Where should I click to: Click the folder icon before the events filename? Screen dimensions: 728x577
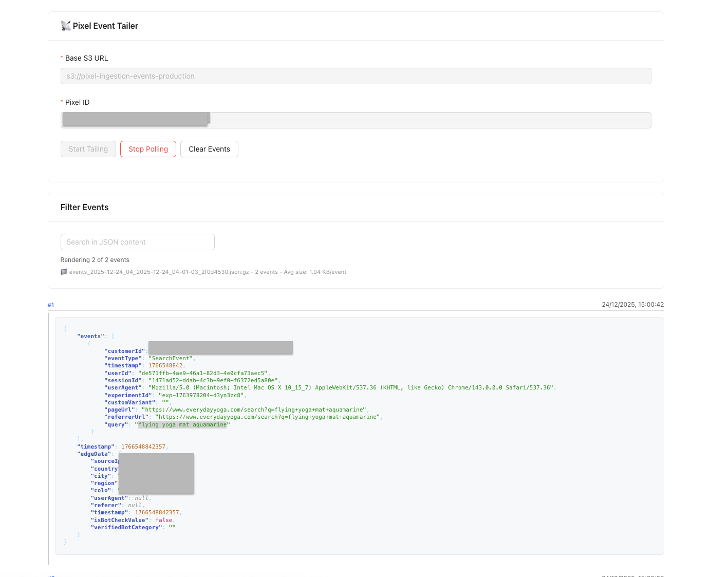pos(64,272)
